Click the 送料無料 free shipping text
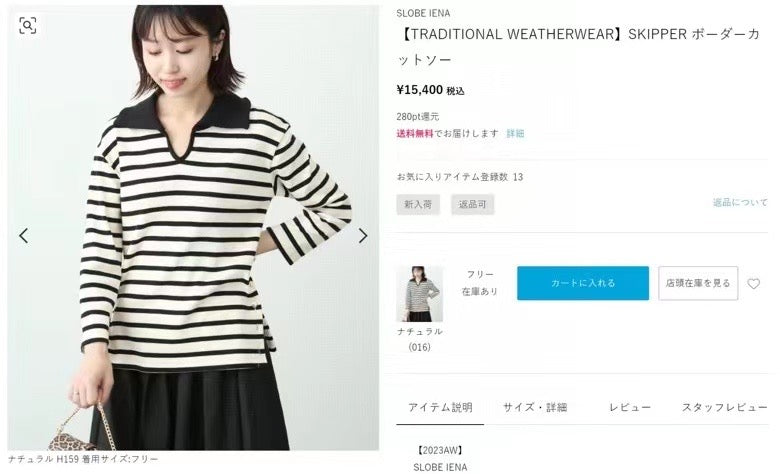 [415, 133]
